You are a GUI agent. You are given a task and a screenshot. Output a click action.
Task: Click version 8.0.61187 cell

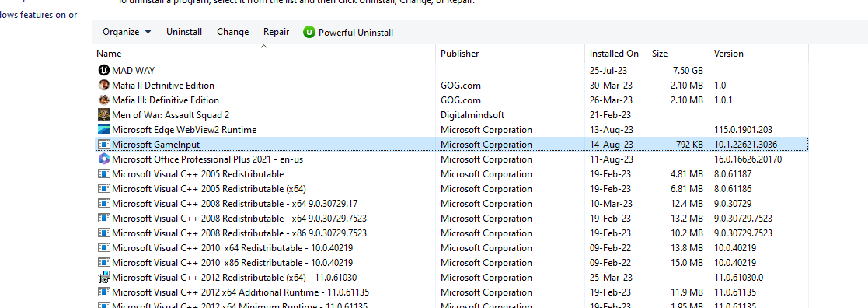733,174
